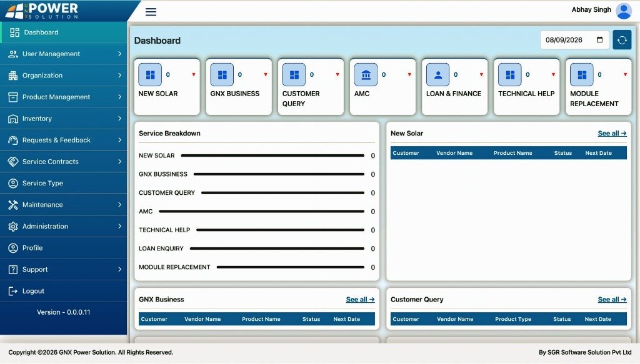Expand the User Management chevron
640x364 pixels.
click(x=119, y=54)
